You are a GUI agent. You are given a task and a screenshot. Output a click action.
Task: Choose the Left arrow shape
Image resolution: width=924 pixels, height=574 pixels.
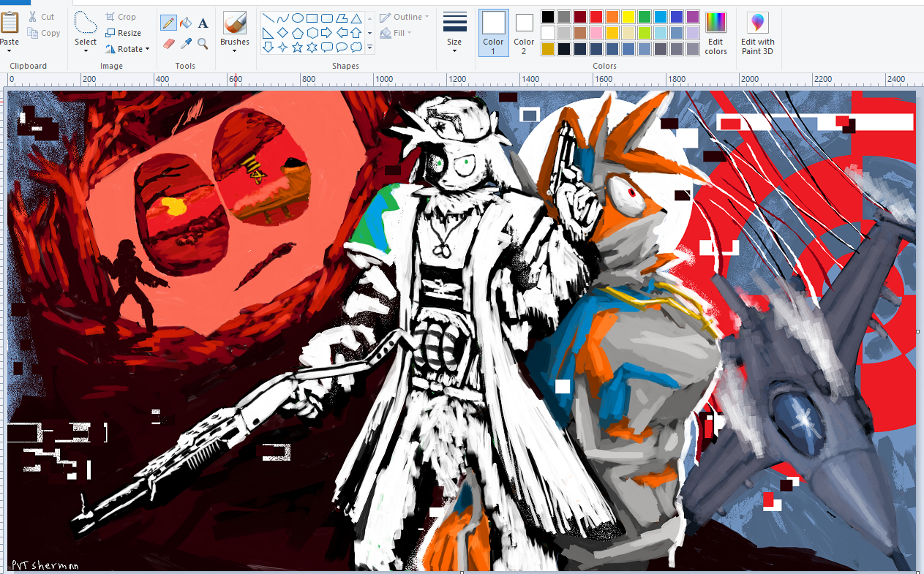click(x=342, y=33)
